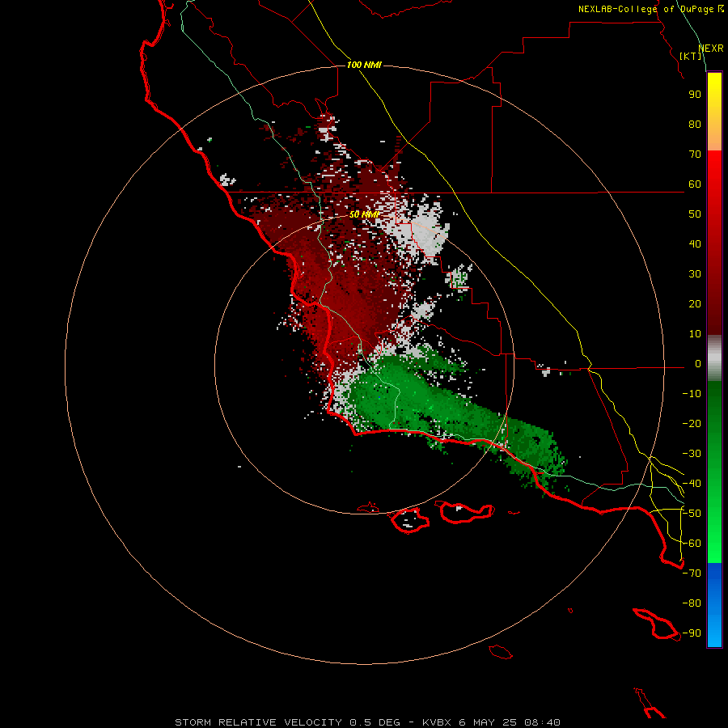
Task: Click the -60 value on velocity scale
Action: pyautogui.click(x=692, y=544)
